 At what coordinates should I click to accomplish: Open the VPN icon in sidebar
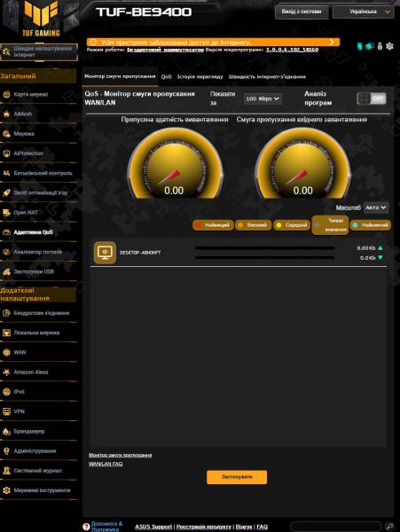point(6,411)
